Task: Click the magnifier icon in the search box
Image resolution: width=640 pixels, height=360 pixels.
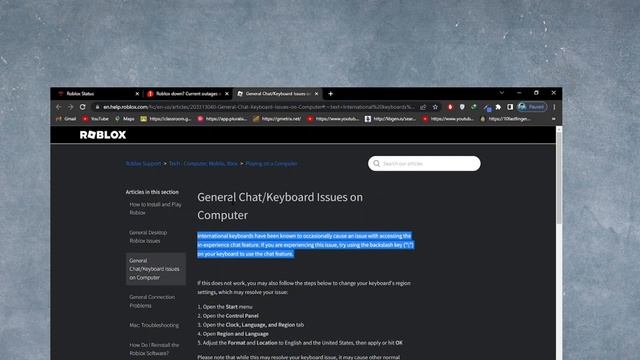Action: (376, 163)
